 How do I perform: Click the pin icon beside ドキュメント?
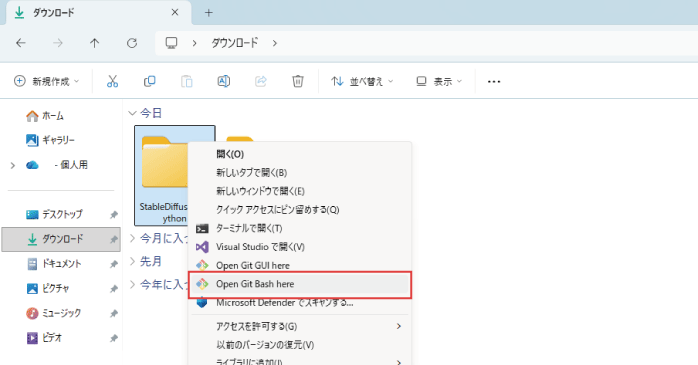(x=114, y=264)
